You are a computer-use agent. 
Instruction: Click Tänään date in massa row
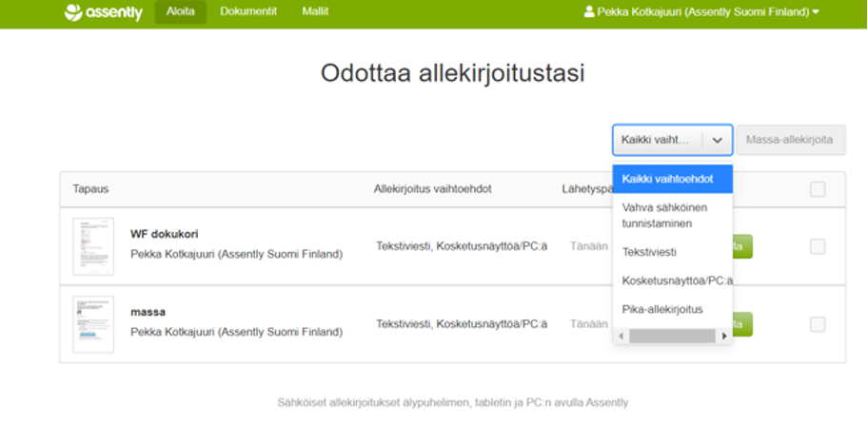(x=589, y=324)
